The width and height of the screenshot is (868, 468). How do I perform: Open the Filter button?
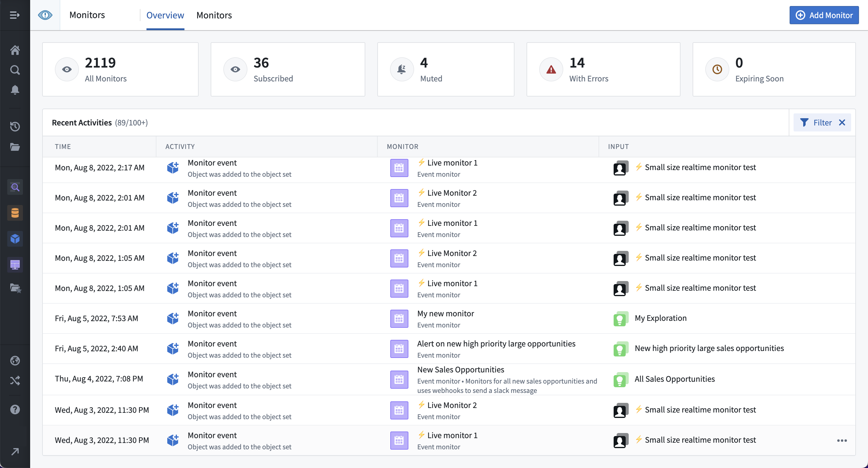point(816,122)
